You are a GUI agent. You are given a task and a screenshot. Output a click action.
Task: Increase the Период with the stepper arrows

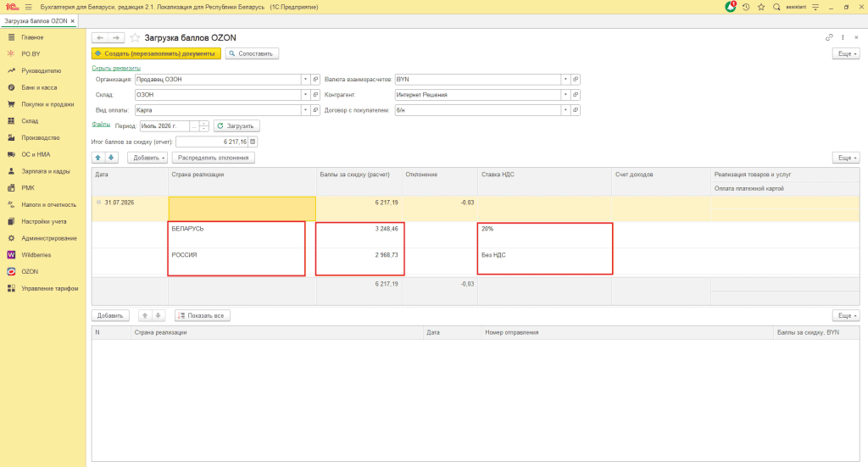(203, 124)
